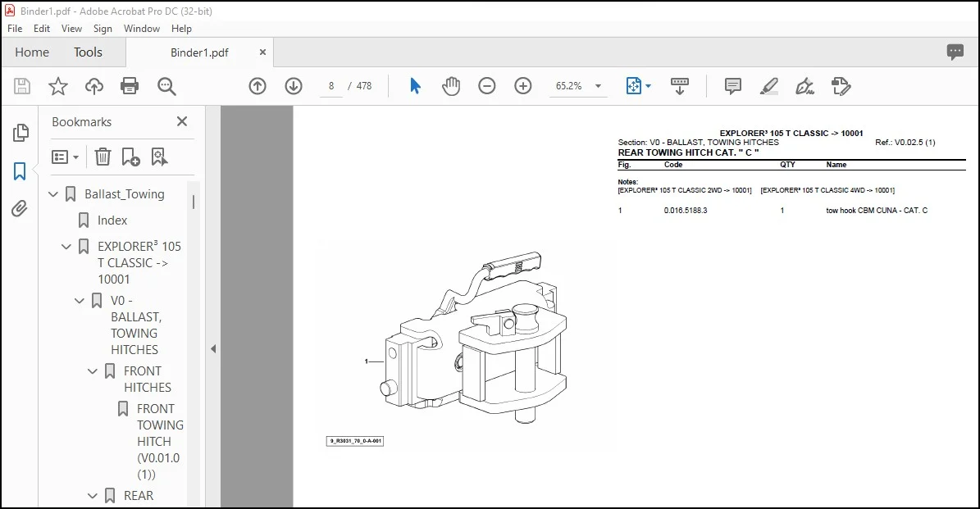Open the comments chat bubble icon
The width and height of the screenshot is (980, 509).
[955, 52]
